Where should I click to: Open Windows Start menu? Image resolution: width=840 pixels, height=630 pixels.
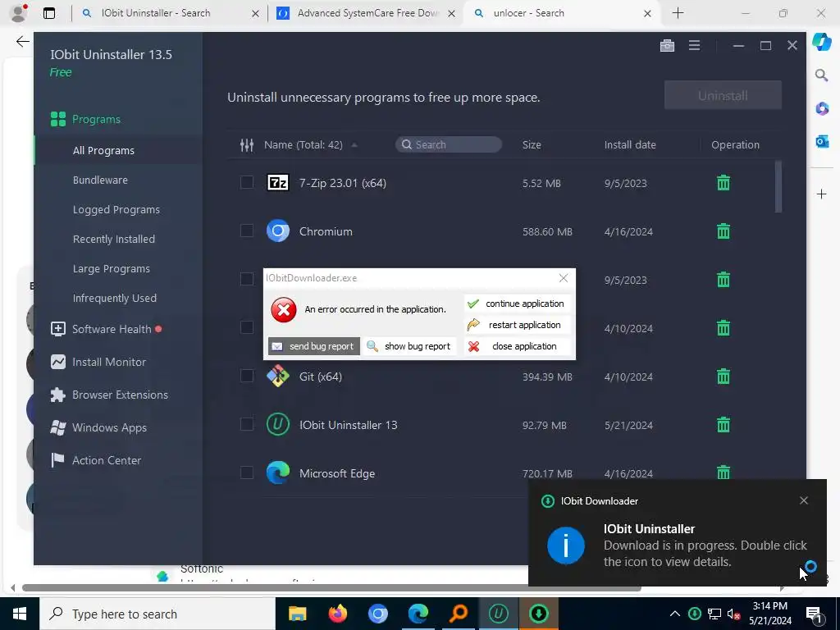20,614
